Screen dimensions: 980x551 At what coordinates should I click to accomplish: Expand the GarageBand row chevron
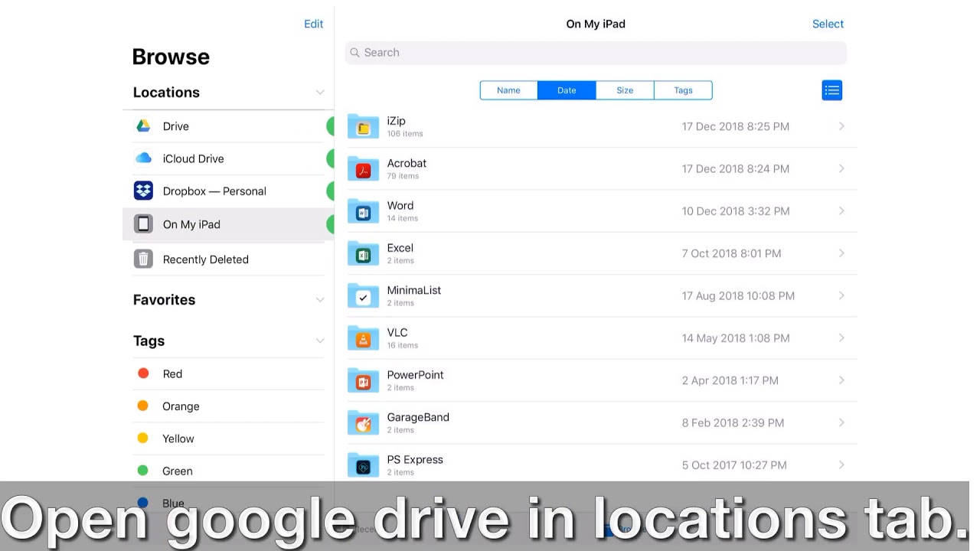(841, 422)
